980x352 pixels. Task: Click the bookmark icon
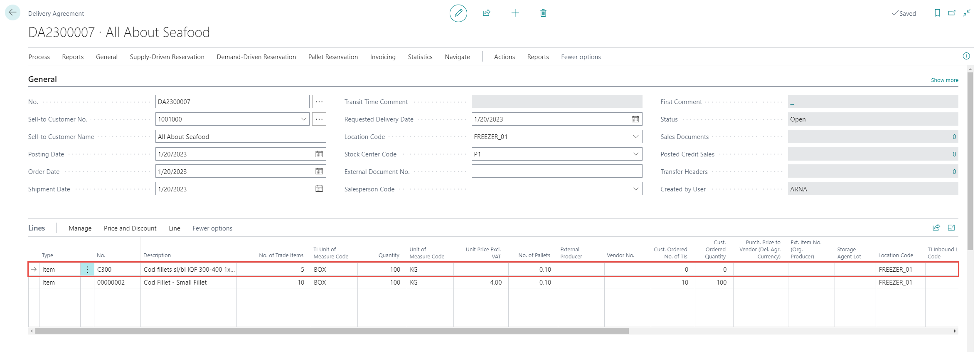pyautogui.click(x=937, y=13)
